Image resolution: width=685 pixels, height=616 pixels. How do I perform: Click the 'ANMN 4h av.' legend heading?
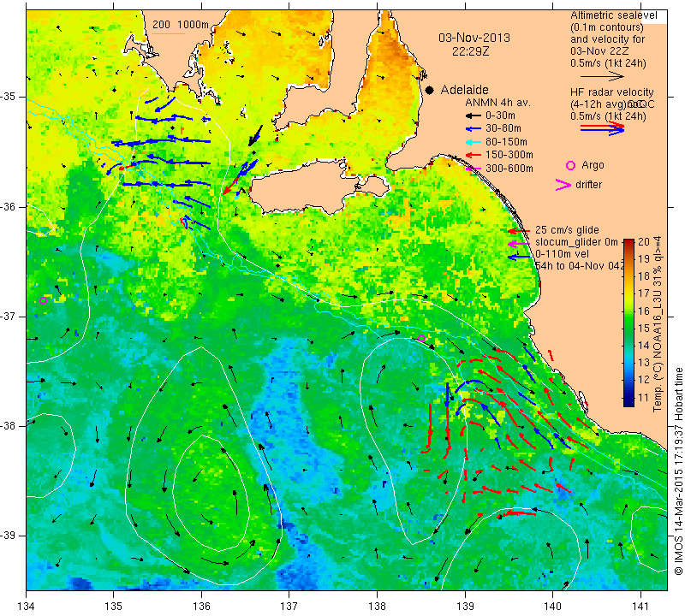point(497,103)
